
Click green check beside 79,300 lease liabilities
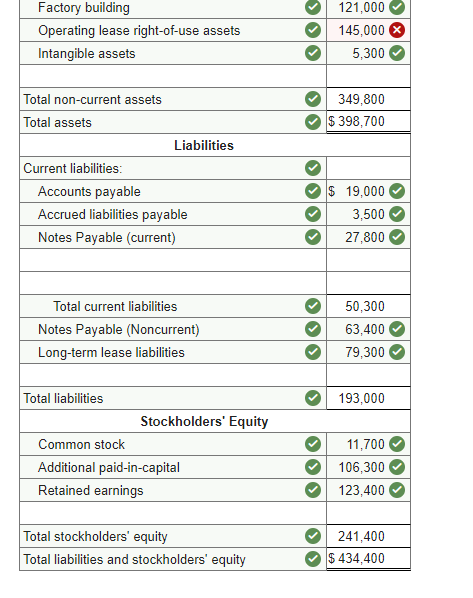pos(397,352)
